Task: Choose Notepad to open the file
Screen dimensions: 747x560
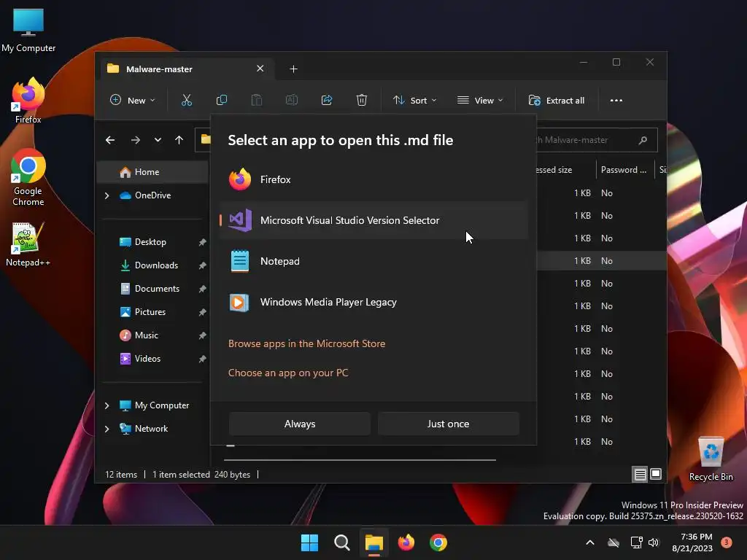Action: pyautogui.click(x=374, y=262)
